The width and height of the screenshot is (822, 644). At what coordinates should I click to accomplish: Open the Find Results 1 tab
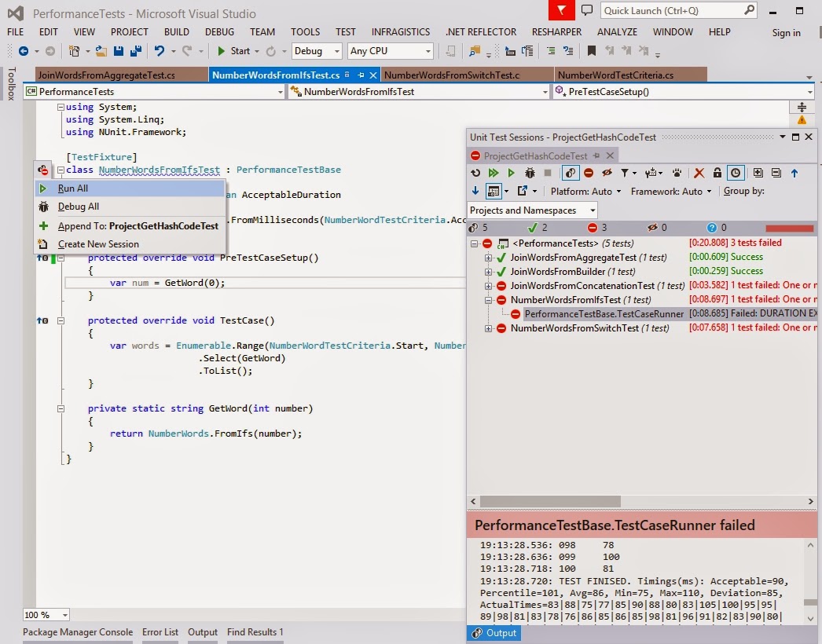[x=255, y=632]
